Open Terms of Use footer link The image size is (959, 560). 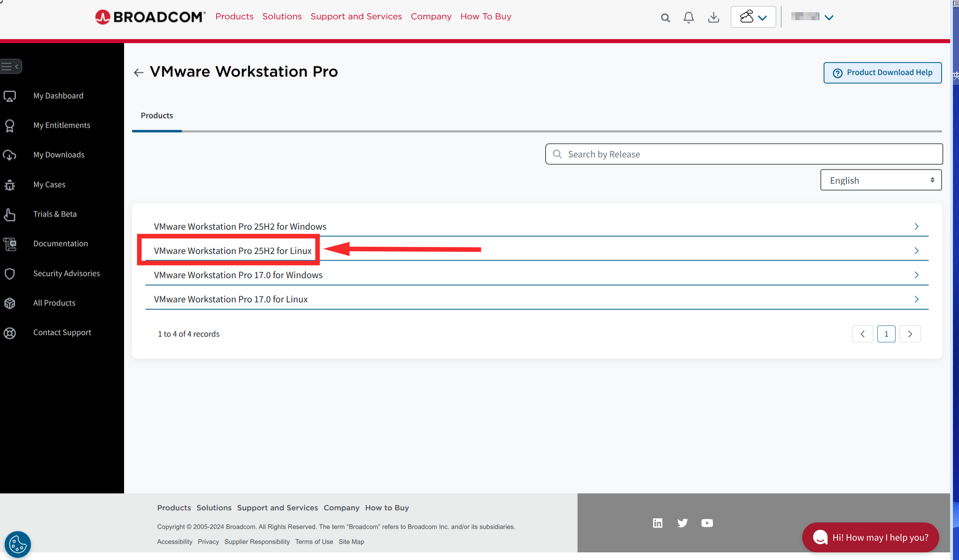coord(314,541)
